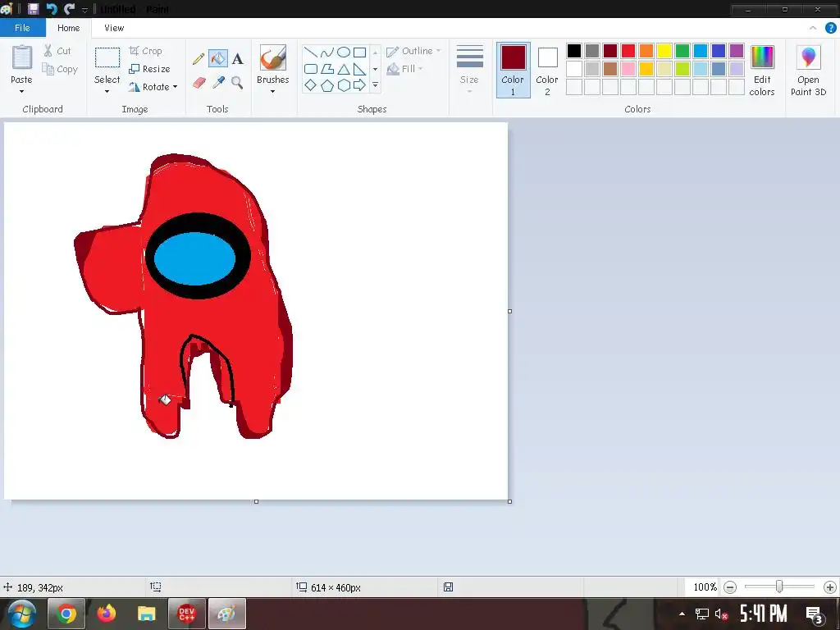The width and height of the screenshot is (840, 630).
Task: Expand the Brushes dropdown arrow
Action: tap(272, 92)
